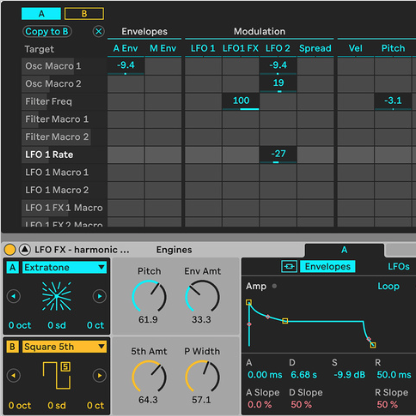The image size is (416, 416).
Task: Click the Loop mode selector
Action: point(388,286)
